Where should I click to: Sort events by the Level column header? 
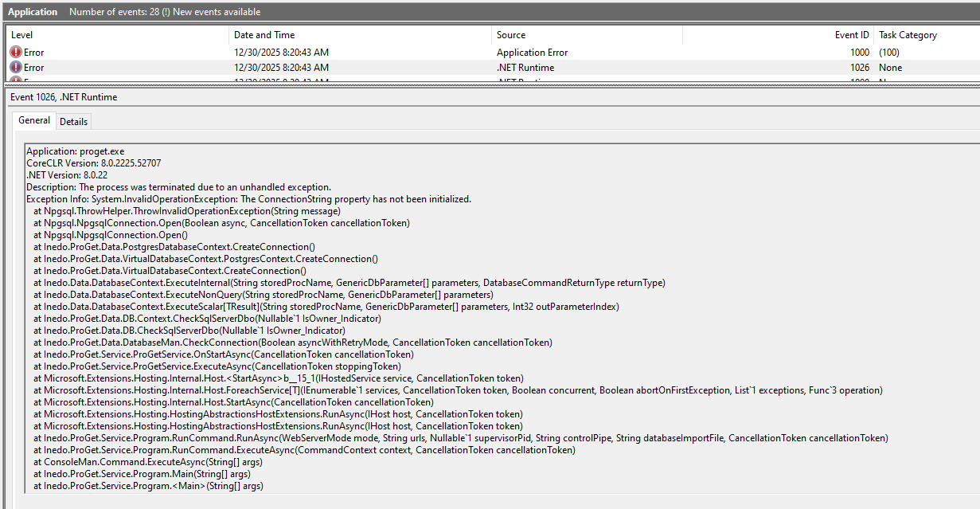coord(22,35)
